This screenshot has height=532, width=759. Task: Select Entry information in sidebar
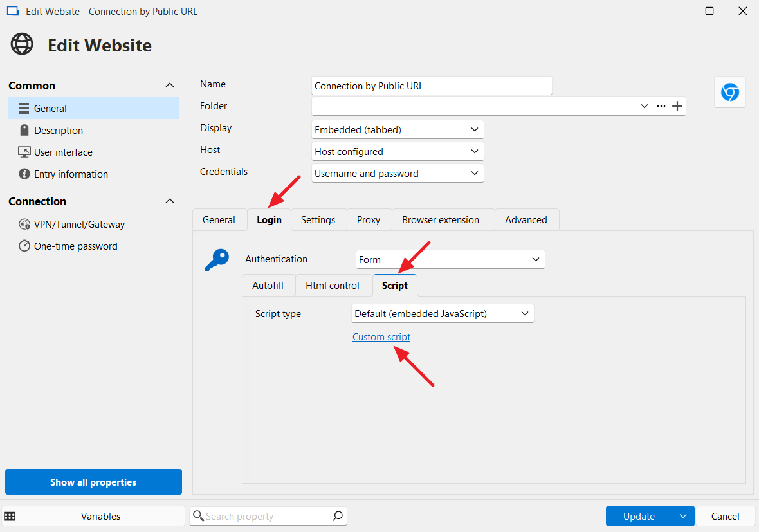(x=71, y=174)
